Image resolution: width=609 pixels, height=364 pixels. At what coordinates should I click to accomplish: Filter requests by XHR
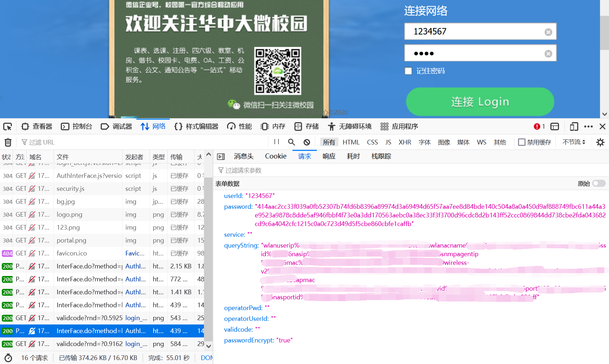pos(405,142)
